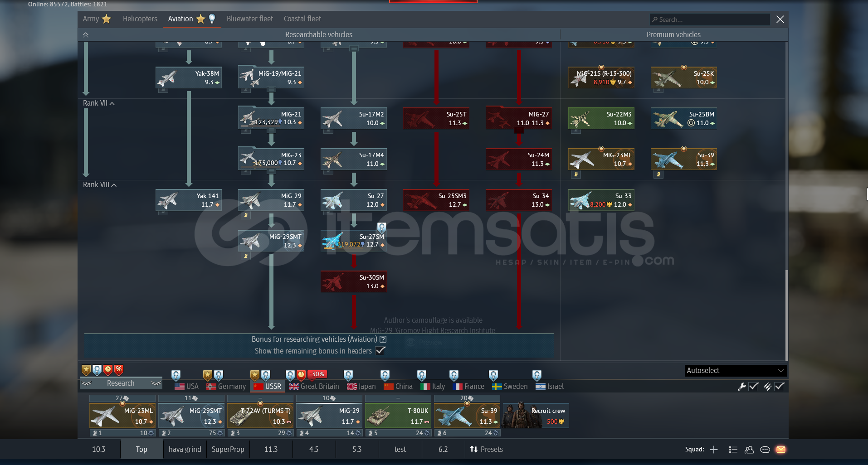Screen dimensions: 868x465
Task: Click the magnifier icon in the search box
Action: click(655, 19)
